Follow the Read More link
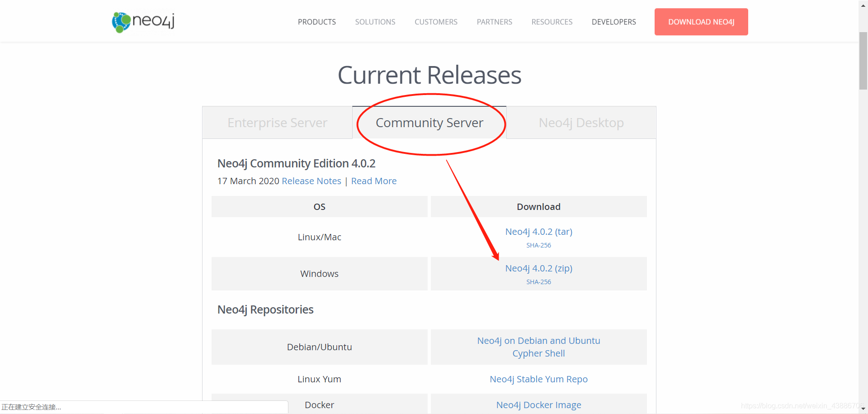This screenshot has width=868, height=414. pos(373,181)
